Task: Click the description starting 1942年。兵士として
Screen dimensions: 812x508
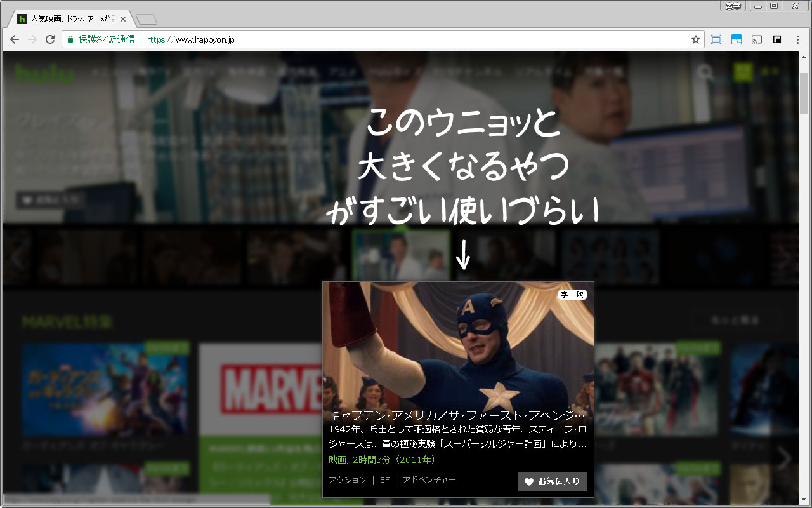Action: [x=457, y=437]
